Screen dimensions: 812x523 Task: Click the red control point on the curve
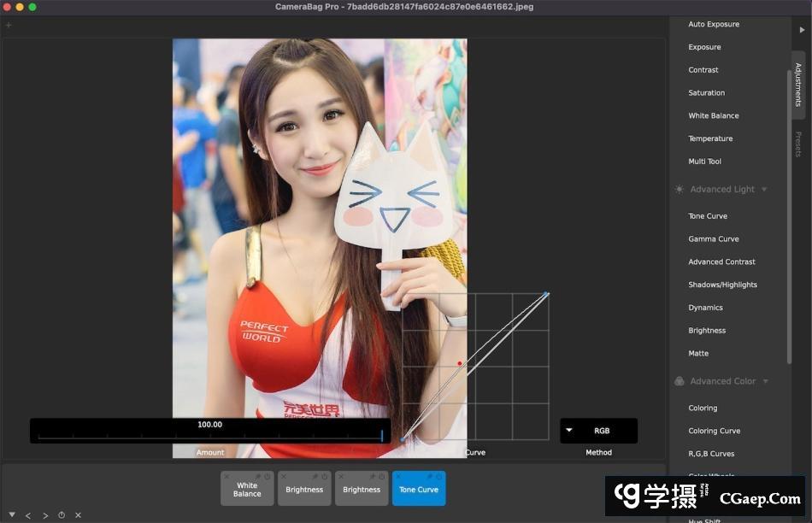(459, 364)
